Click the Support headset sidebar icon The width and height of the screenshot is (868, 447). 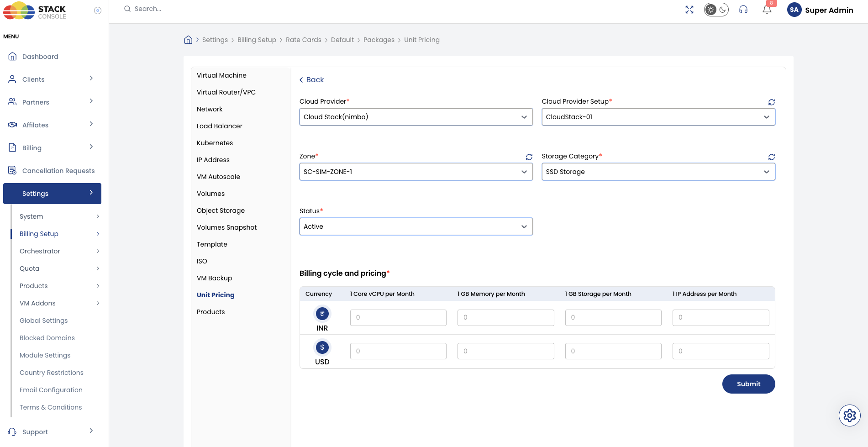point(12,431)
